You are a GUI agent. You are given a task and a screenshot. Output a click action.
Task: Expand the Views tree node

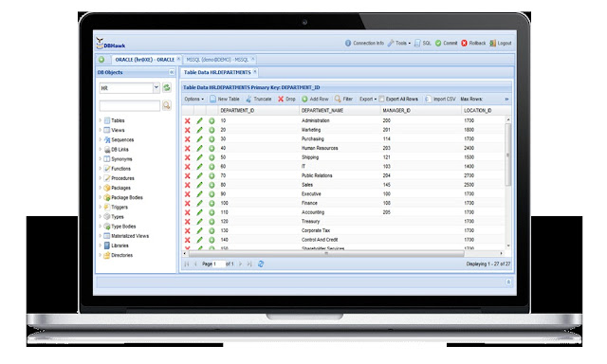pyautogui.click(x=101, y=130)
